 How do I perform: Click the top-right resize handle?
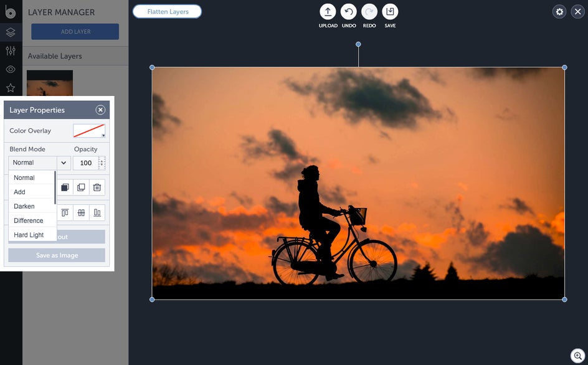(x=564, y=67)
